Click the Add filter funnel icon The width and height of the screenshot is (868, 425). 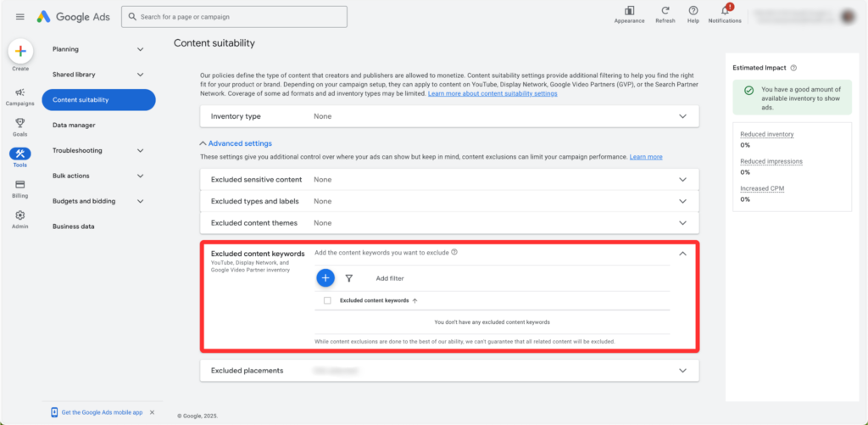point(348,278)
